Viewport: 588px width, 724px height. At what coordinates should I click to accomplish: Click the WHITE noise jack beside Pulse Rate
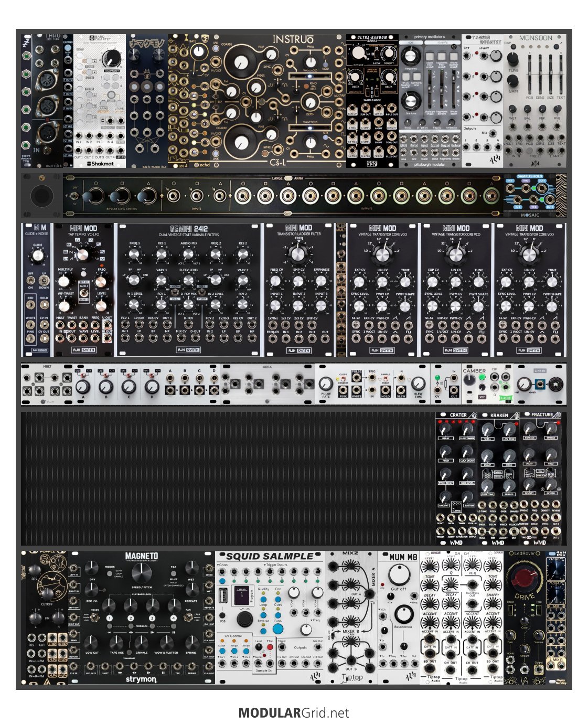pyautogui.click(x=357, y=390)
